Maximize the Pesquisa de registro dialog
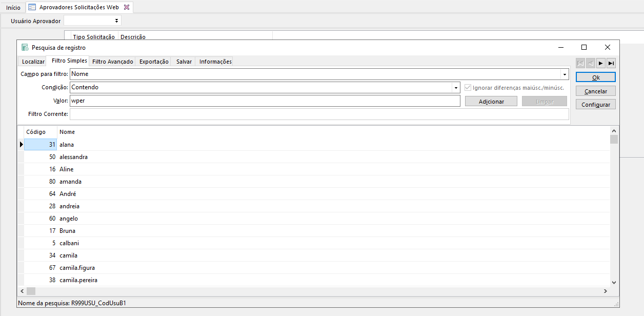Viewport: 644px width, 316px height. (583, 47)
